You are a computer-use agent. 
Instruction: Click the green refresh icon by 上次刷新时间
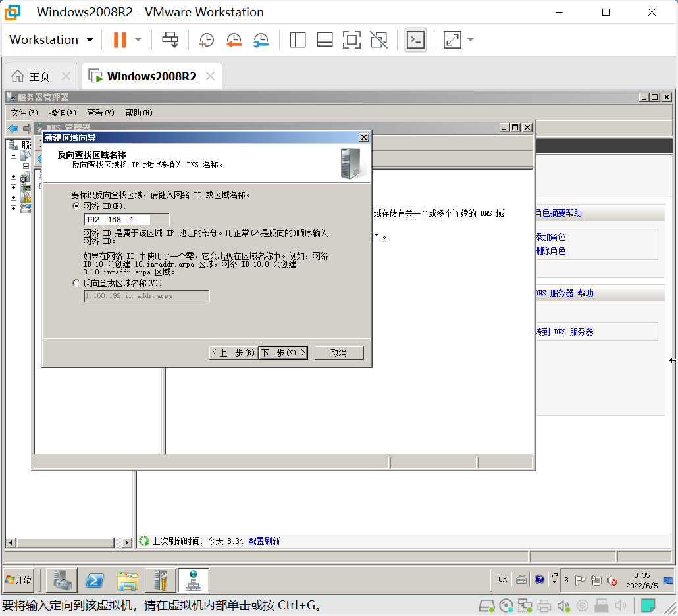click(x=144, y=541)
